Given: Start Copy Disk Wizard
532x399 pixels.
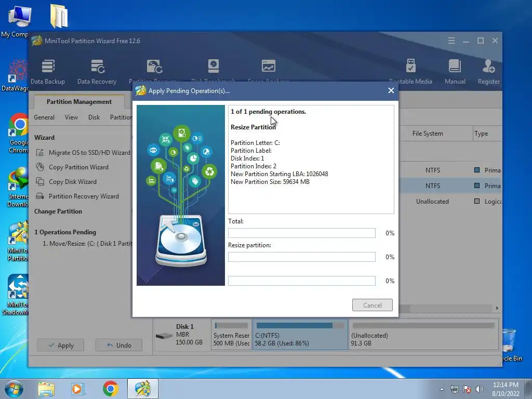Looking at the screenshot, I should (x=66, y=182).
